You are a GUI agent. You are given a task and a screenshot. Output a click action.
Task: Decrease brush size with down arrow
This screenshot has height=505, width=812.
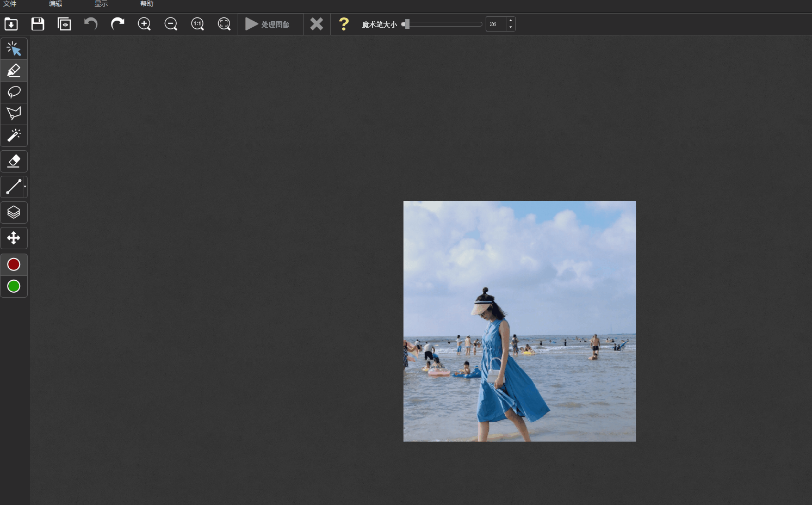pos(510,27)
